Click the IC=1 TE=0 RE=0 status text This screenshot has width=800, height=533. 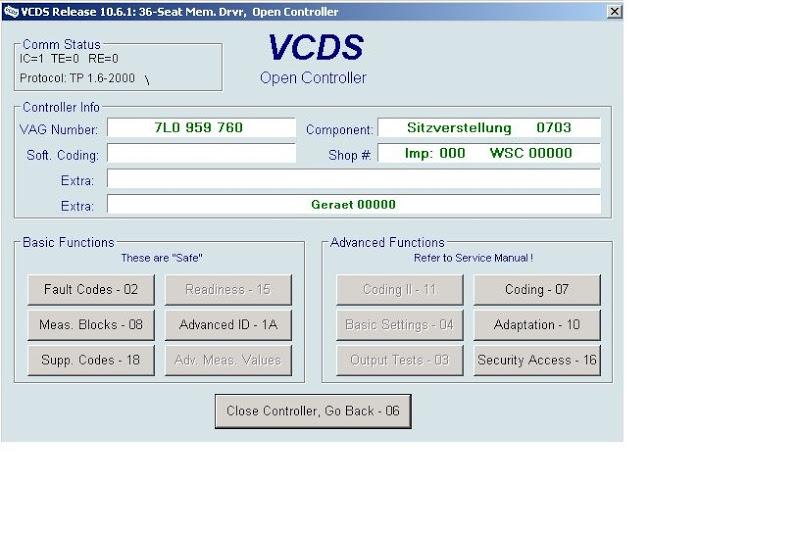69,59
